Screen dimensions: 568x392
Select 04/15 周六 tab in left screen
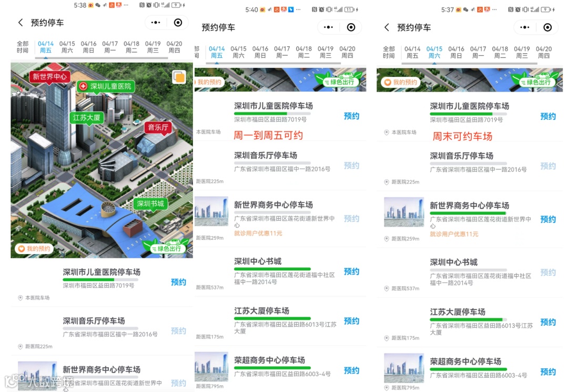[x=67, y=47]
